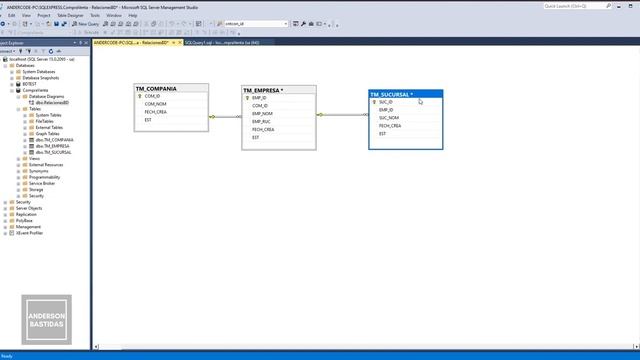Select the relationship line between TM_EMPRESA and TM_SUCURSAL
Screen dimensions: 640x360
click(x=343, y=115)
